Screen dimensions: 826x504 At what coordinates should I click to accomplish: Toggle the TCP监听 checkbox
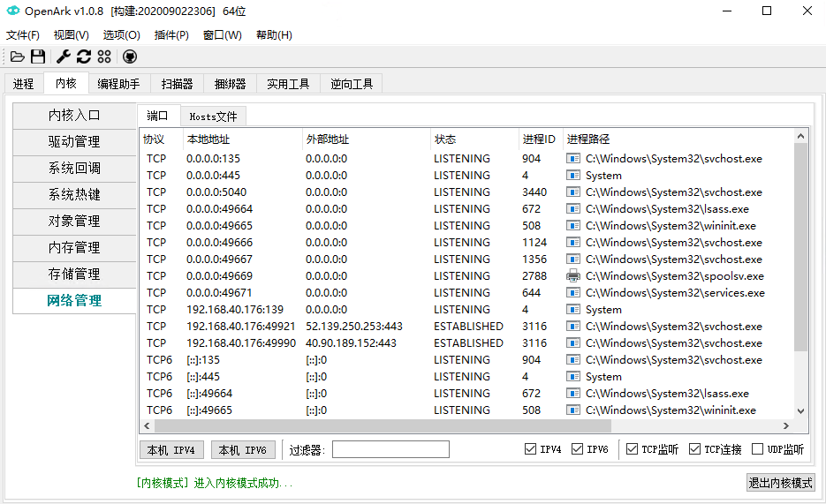[632, 448]
